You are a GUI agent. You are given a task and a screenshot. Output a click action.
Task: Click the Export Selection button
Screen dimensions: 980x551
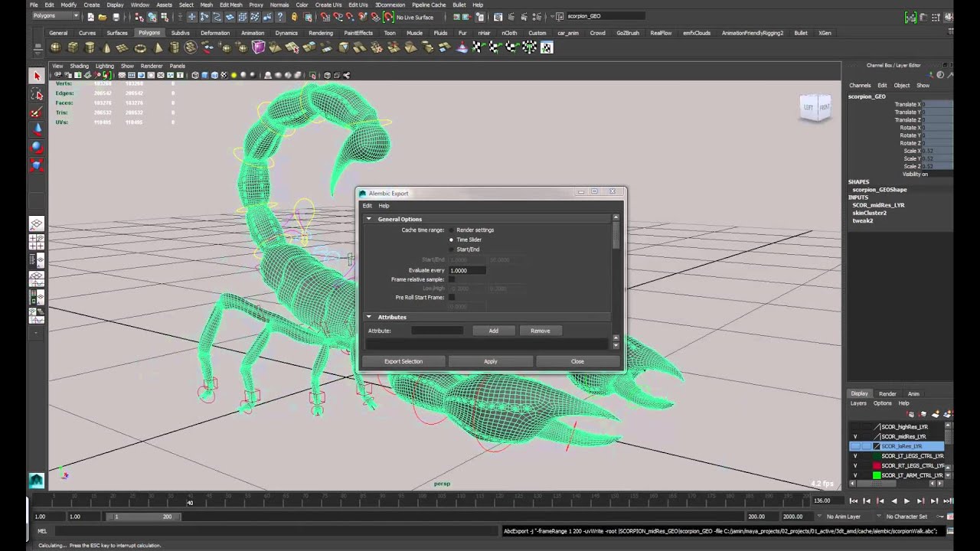pos(403,361)
